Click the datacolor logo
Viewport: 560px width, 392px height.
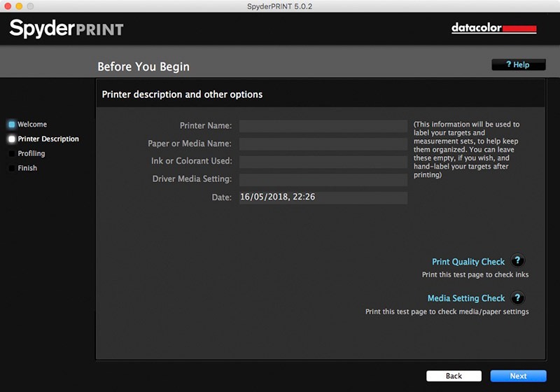point(493,29)
